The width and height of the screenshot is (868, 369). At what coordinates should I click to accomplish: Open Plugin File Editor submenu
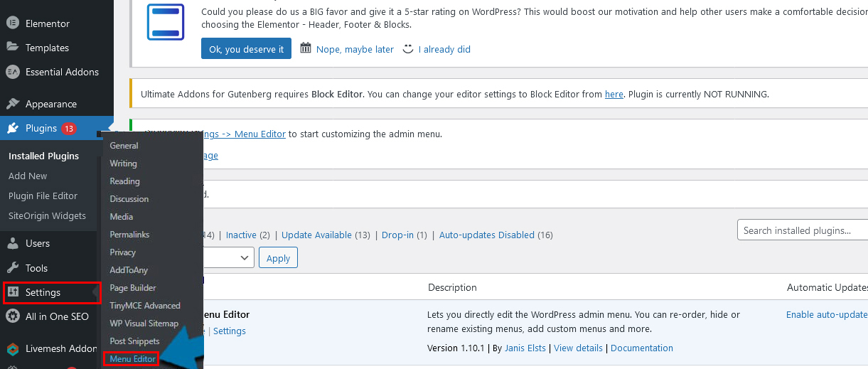(x=43, y=196)
